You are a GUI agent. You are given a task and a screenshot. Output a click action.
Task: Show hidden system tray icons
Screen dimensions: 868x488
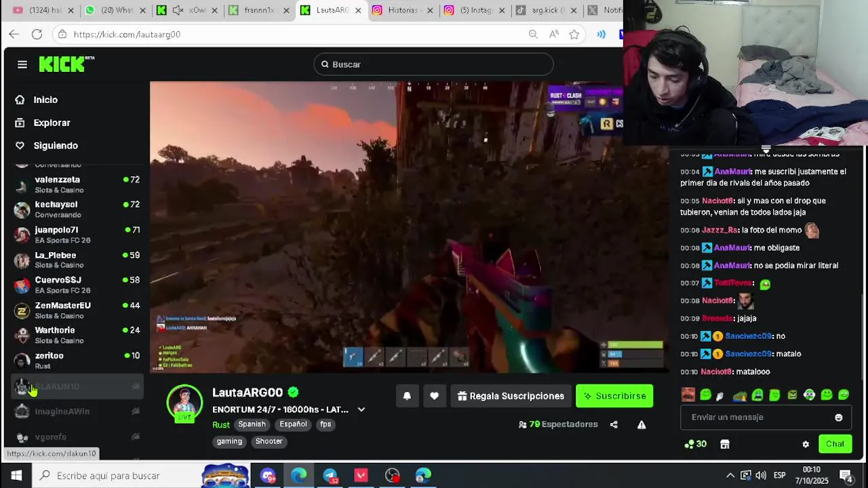point(730,476)
